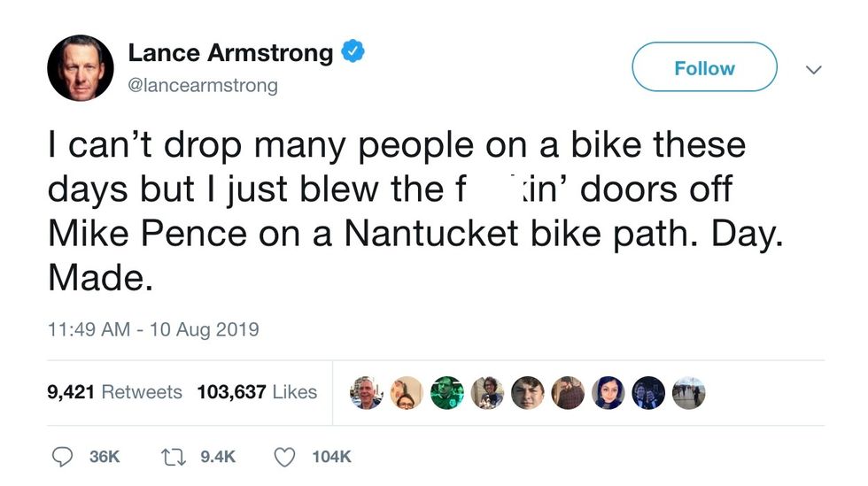This screenshot has height=486, width=868.
Task: Like the tweet with heart icon
Action: (284, 456)
